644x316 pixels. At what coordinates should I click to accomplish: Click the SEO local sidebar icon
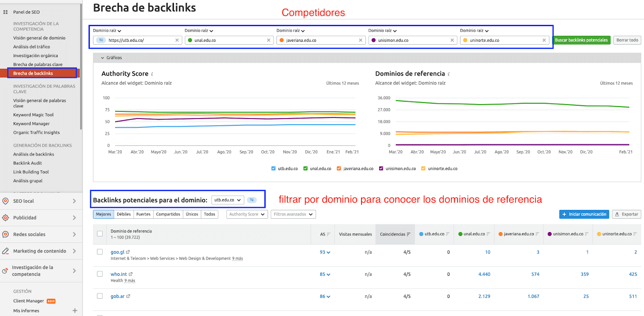point(6,201)
